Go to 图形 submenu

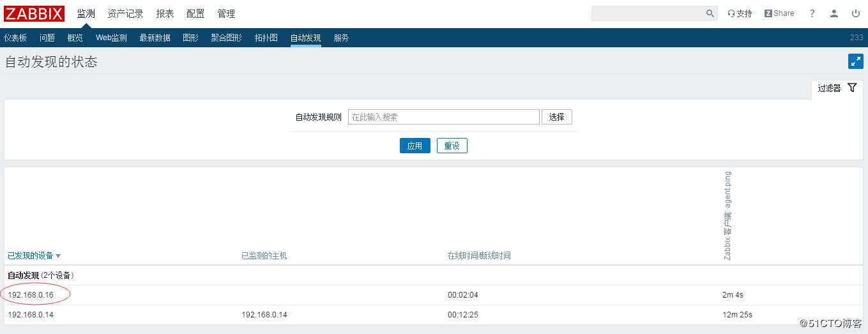[190, 38]
